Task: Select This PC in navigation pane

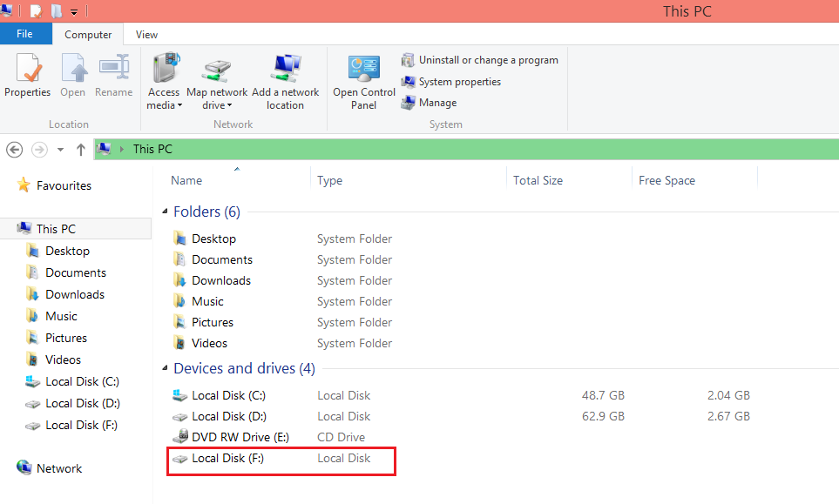Action: tap(56, 229)
